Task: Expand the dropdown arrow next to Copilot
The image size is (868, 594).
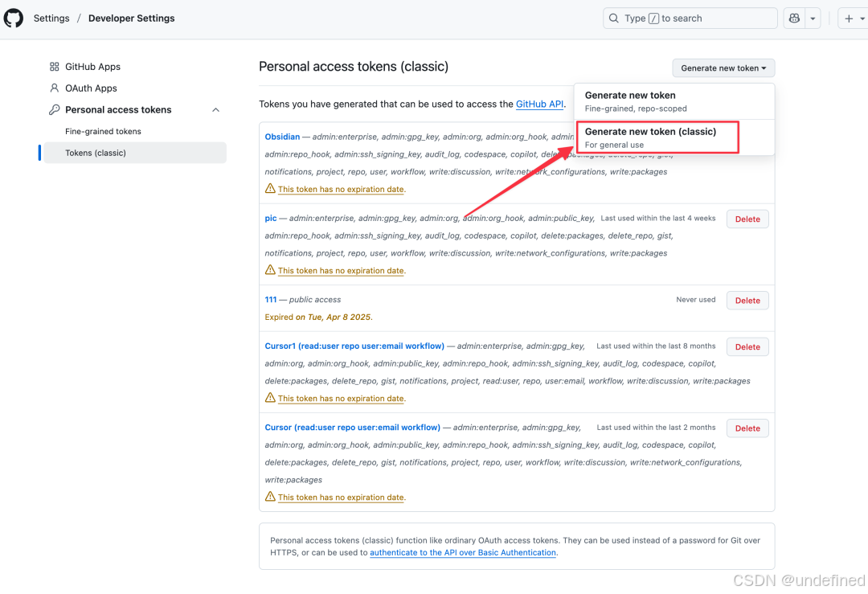Action: 813,18
